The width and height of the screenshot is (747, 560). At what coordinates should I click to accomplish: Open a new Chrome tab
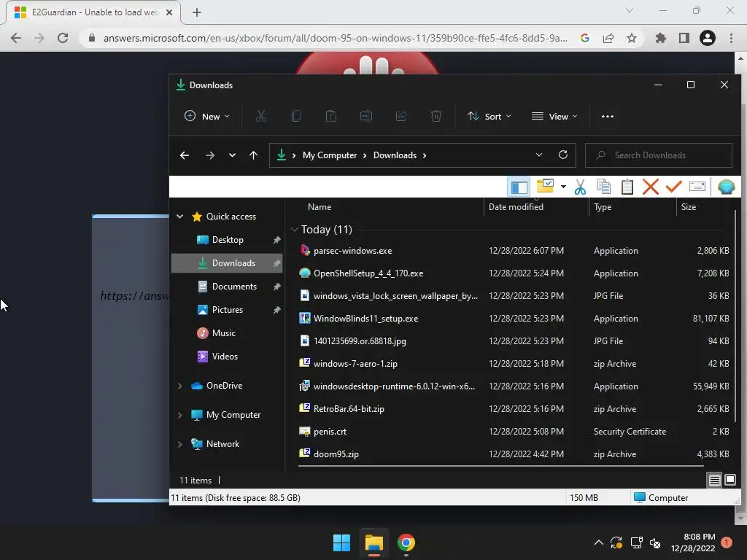[x=197, y=13]
